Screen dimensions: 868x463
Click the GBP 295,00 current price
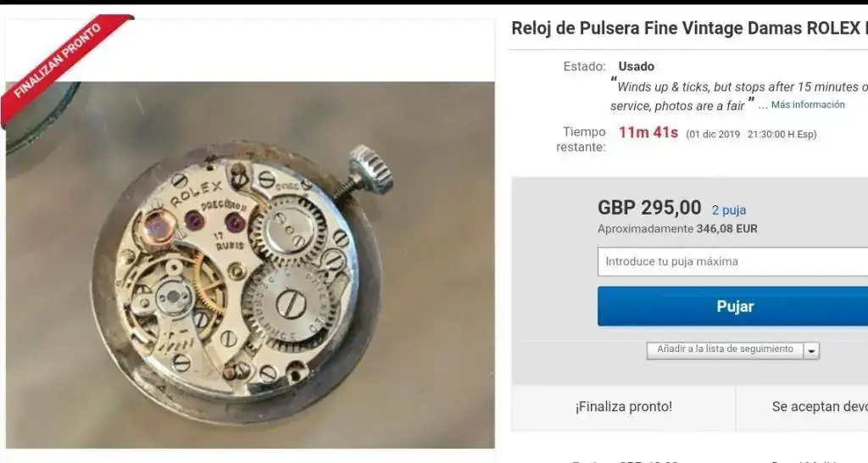(648, 208)
